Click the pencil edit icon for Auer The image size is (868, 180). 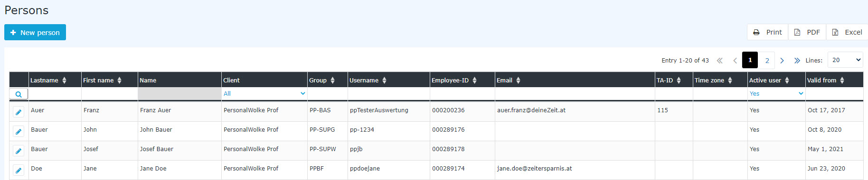pos(19,112)
